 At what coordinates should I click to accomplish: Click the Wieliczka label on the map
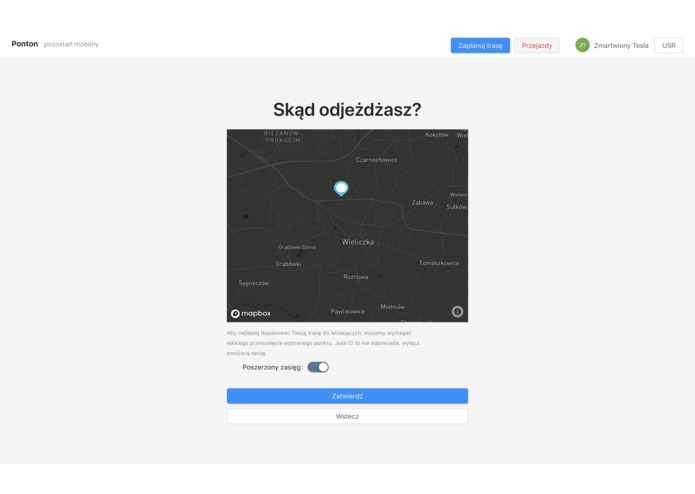[358, 242]
